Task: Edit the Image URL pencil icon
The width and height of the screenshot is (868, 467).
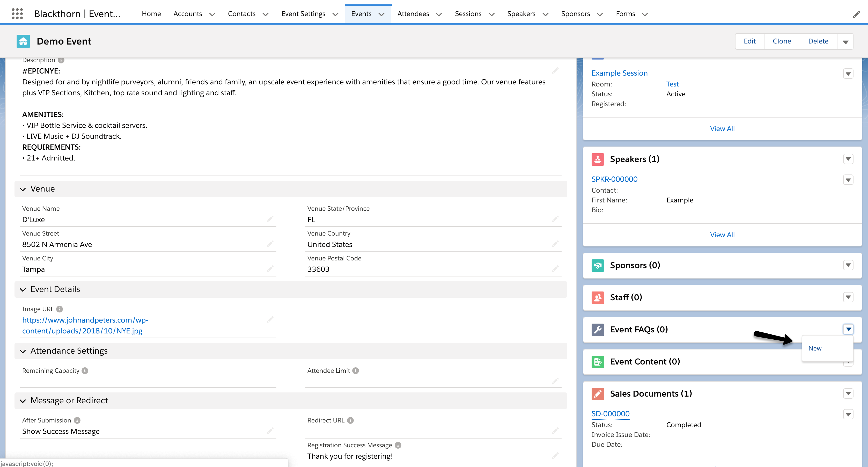Action: (x=270, y=319)
